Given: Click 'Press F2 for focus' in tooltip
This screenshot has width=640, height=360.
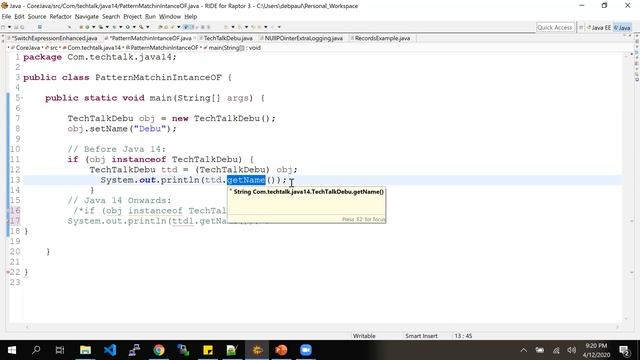Looking at the screenshot, I should coord(363,219).
